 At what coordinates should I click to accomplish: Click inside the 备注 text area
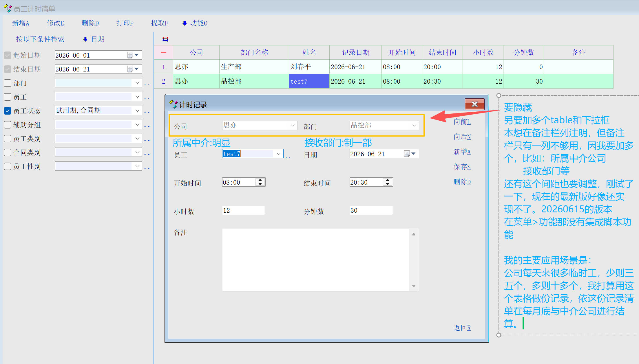[316, 260]
